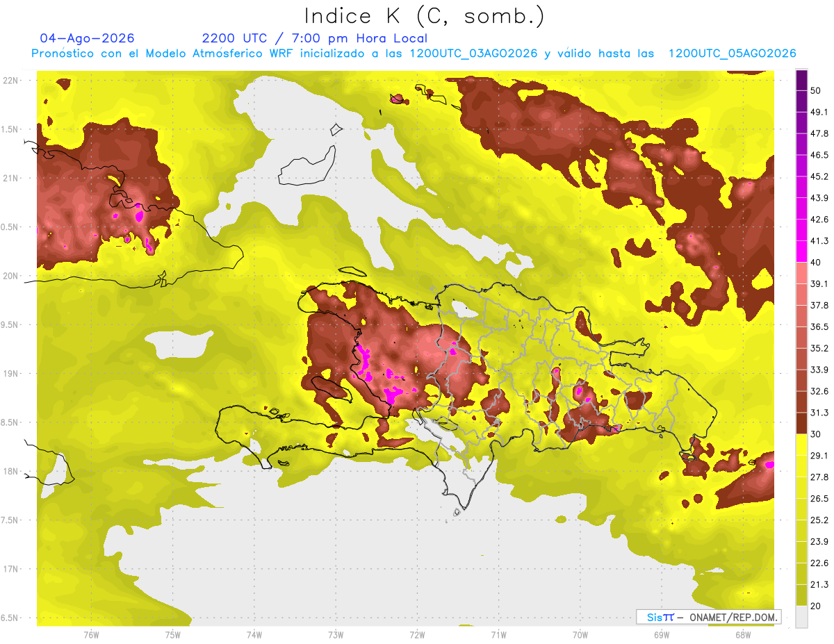Click the legend value 45.2
Image resolution: width=834 pixels, height=644 pixels.
coord(819,176)
